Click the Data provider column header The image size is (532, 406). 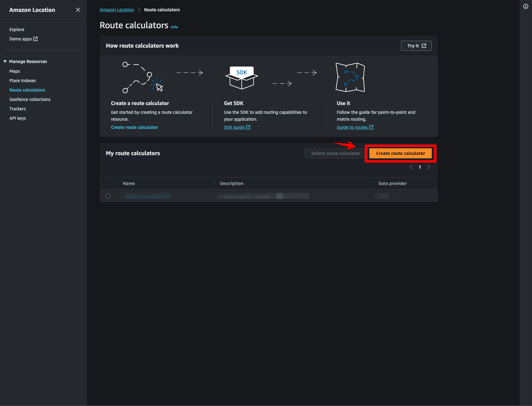393,183
